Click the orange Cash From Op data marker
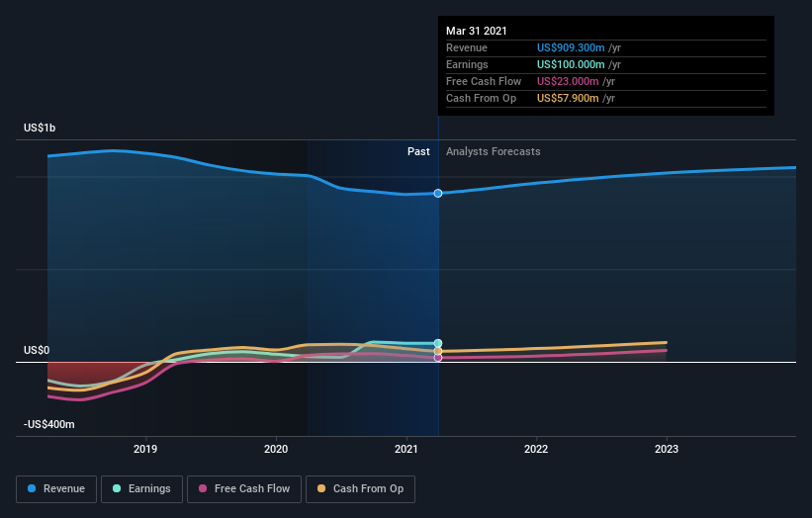The height and width of the screenshot is (518, 812). (x=438, y=351)
